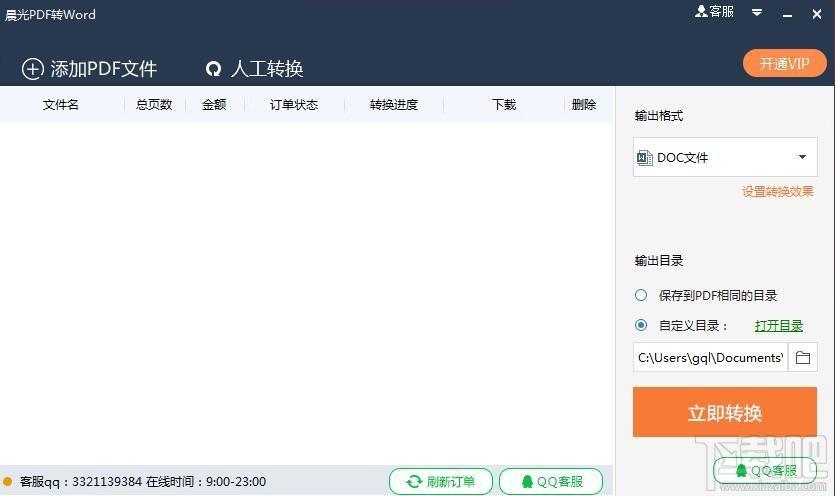Close the 晨光PDF转Word window
This screenshot has height=496, width=835.
click(x=817, y=14)
